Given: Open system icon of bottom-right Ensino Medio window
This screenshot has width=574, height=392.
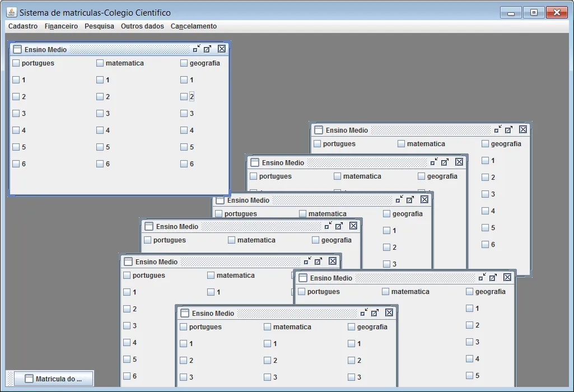Looking at the screenshot, I should point(303,278).
